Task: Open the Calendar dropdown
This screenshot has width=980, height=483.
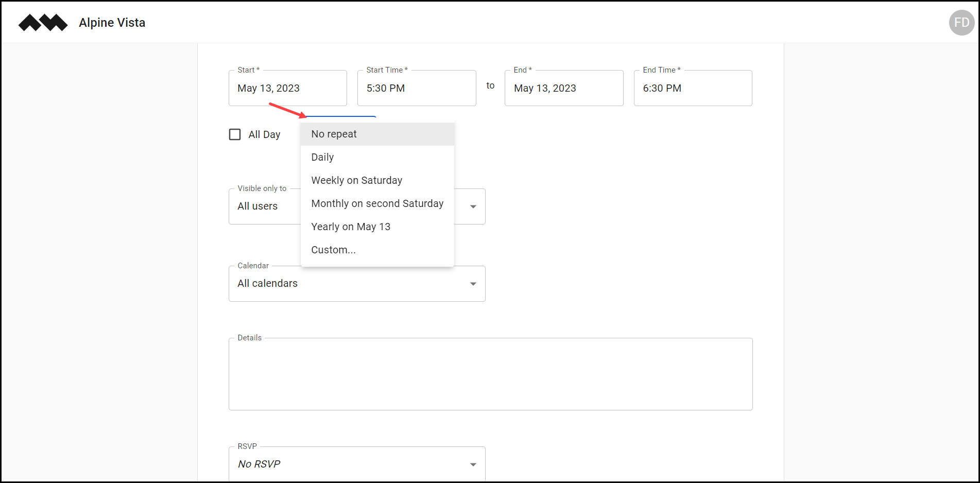Action: 357,284
